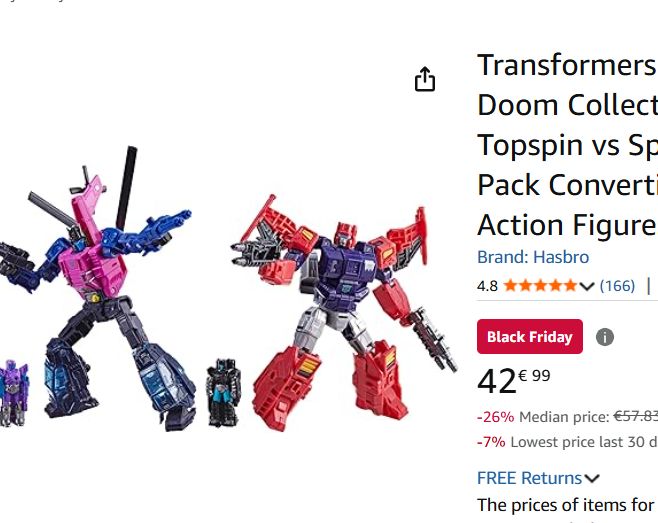Click the small purple mini figure
658x523 pixels.
pos(13,393)
